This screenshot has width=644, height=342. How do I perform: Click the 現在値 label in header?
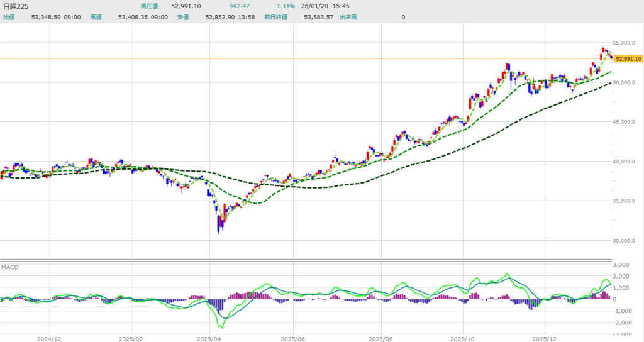[150, 6]
